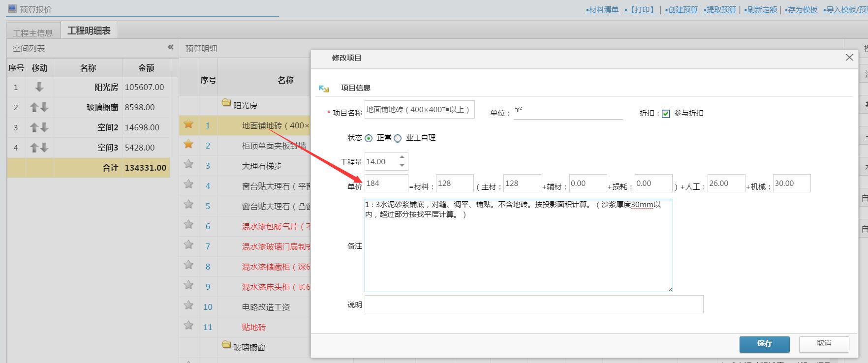Close the 修改项目 dialog
The height and width of the screenshot is (363, 868).
coord(849,58)
